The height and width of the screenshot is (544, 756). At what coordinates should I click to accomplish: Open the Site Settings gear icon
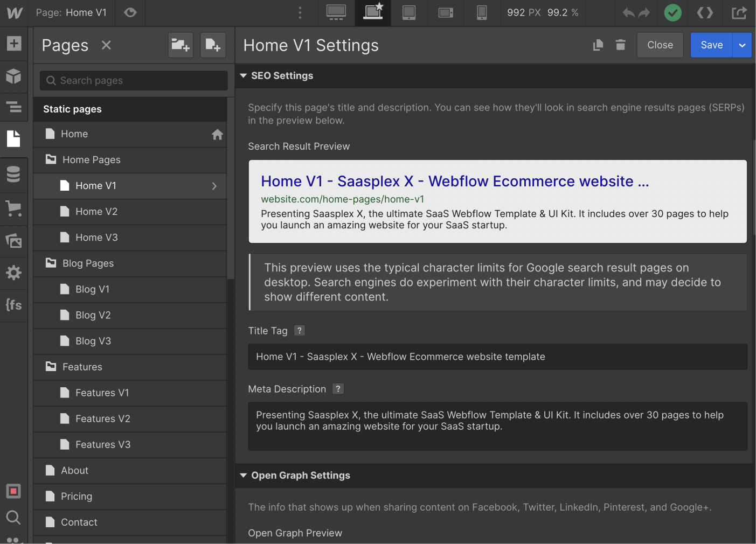click(x=13, y=273)
